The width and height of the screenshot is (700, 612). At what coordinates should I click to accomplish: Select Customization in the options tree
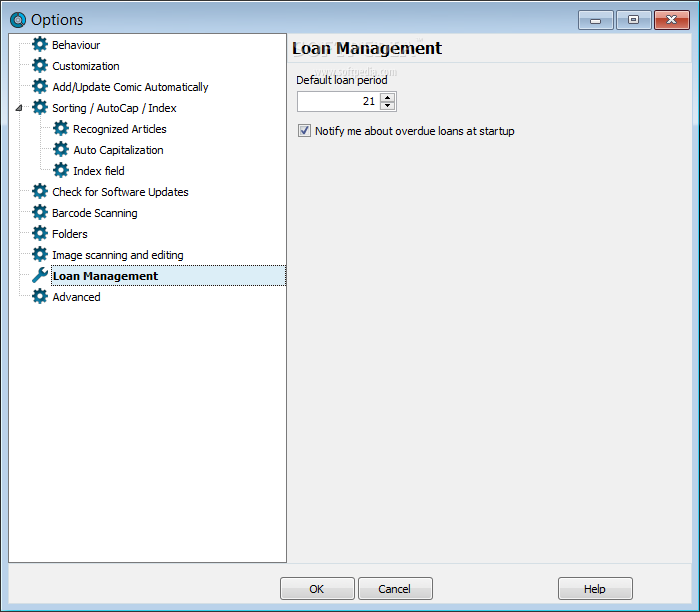(86, 66)
